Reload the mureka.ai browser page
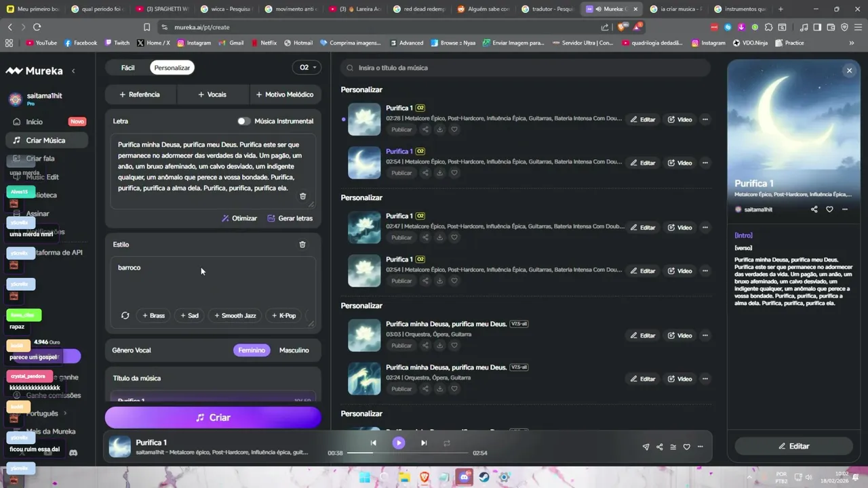The image size is (868, 488). tap(37, 27)
